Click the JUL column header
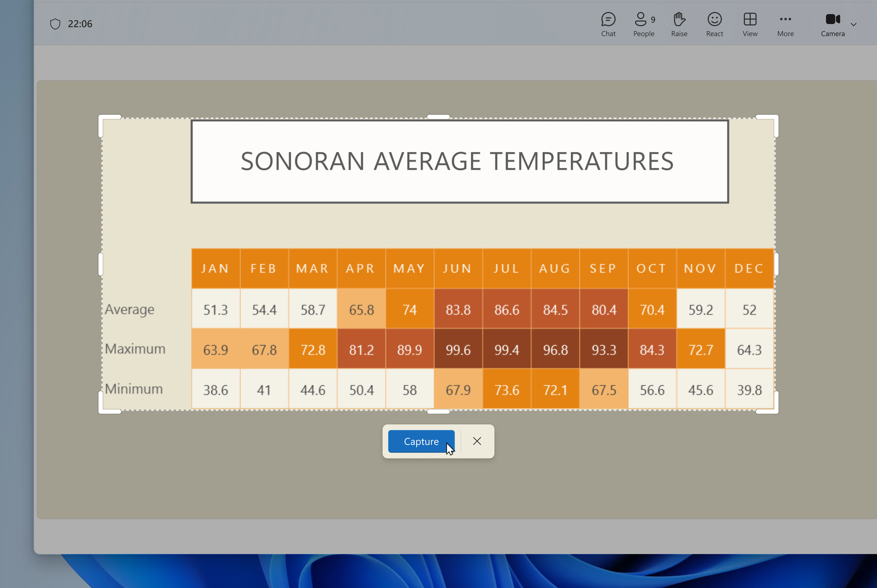The height and width of the screenshot is (588, 877). [x=505, y=268]
